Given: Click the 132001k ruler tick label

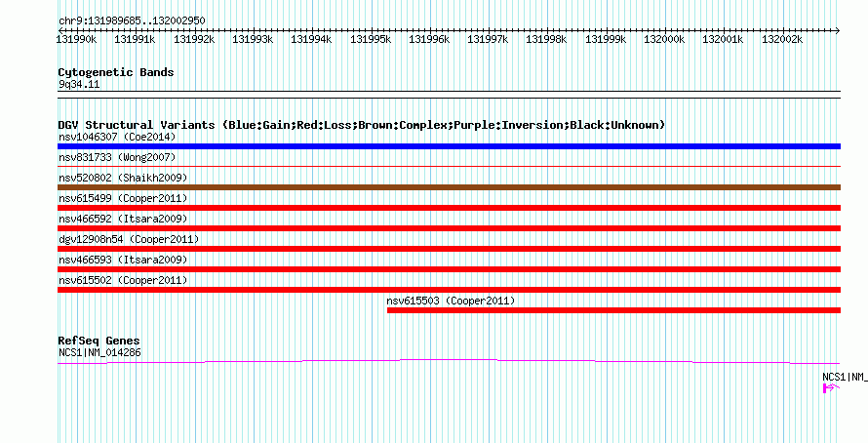Looking at the screenshot, I should coord(723,40).
